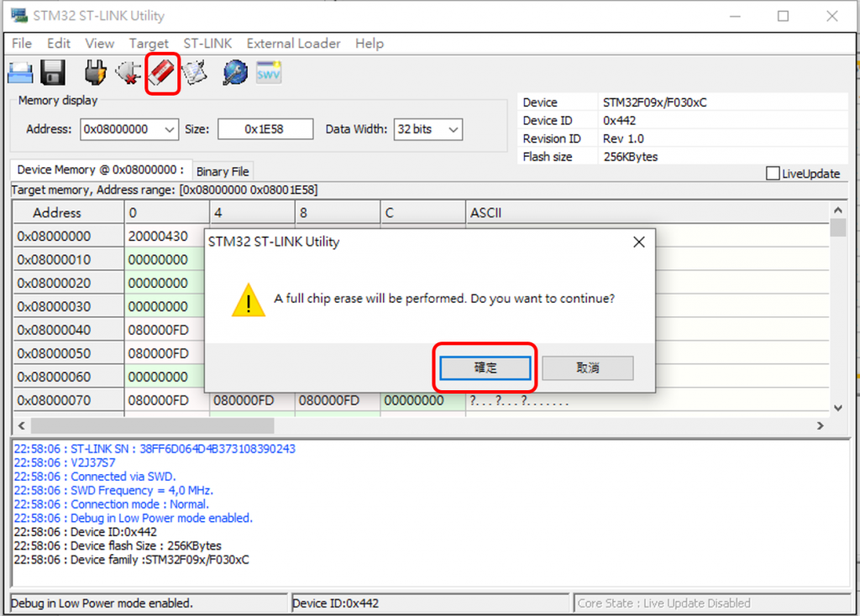Open the Target menu
860x616 pixels.
(149, 44)
